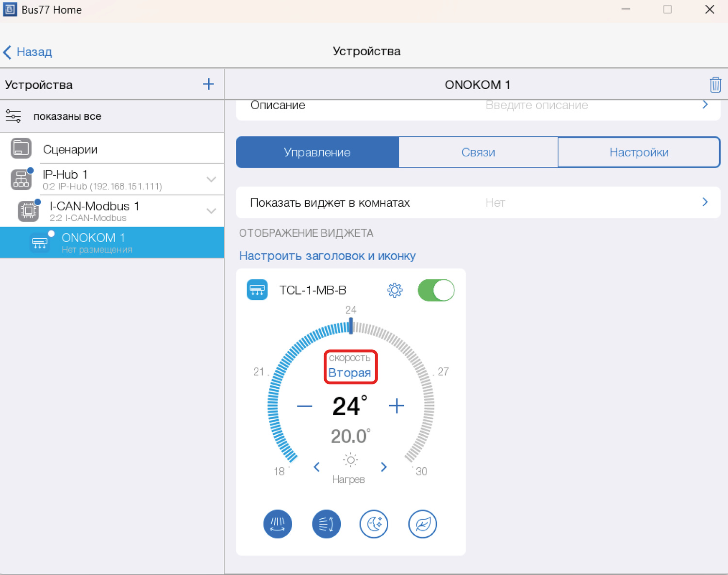The image size is (728, 575).
Task: Click the Описание input field
Action: pos(536,106)
